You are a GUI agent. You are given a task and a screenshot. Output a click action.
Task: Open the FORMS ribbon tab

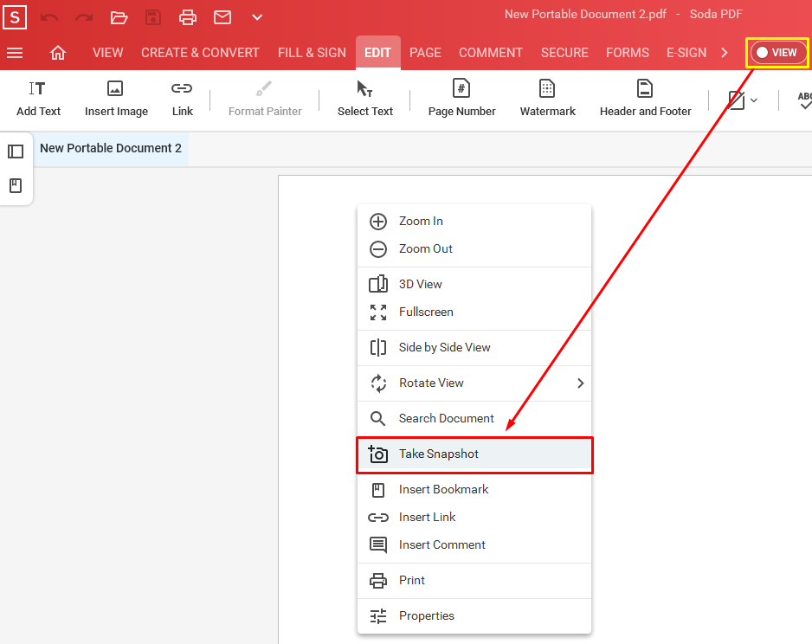[x=627, y=52]
